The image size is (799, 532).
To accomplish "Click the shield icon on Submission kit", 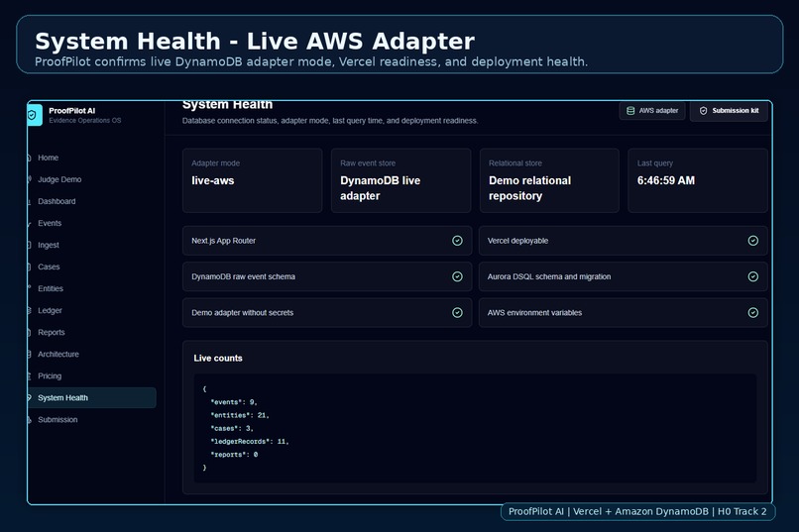I will tap(703, 111).
